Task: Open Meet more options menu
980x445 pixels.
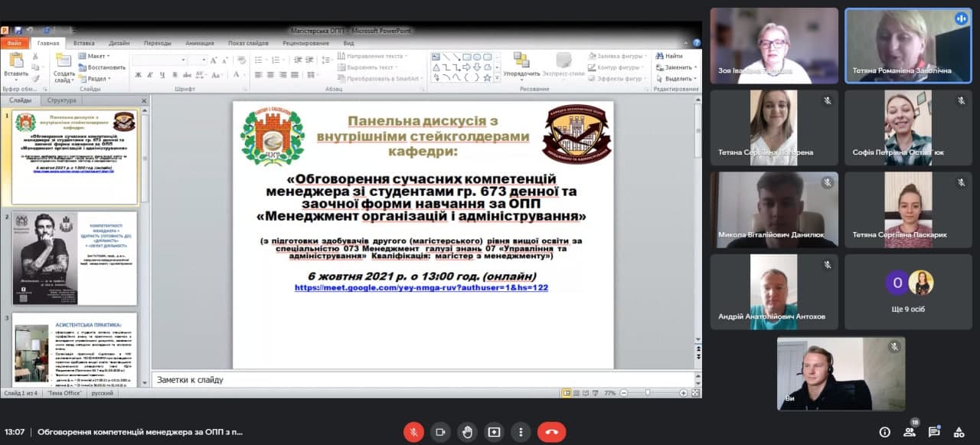Action: click(521, 432)
